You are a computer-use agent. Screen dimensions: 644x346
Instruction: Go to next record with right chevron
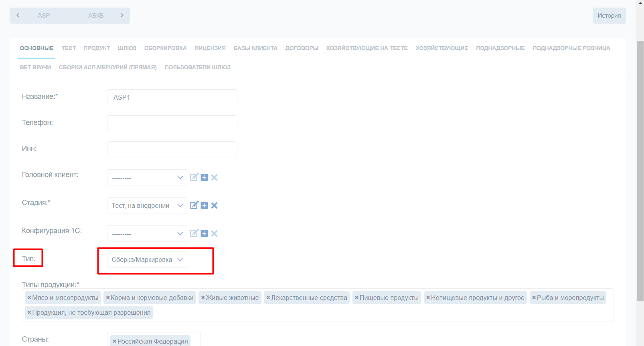point(122,15)
